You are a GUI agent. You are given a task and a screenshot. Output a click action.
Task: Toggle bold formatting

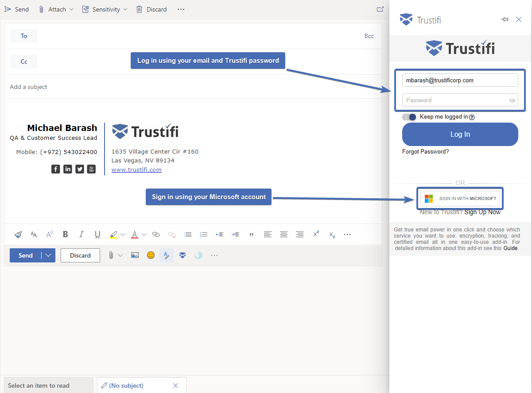click(66, 235)
